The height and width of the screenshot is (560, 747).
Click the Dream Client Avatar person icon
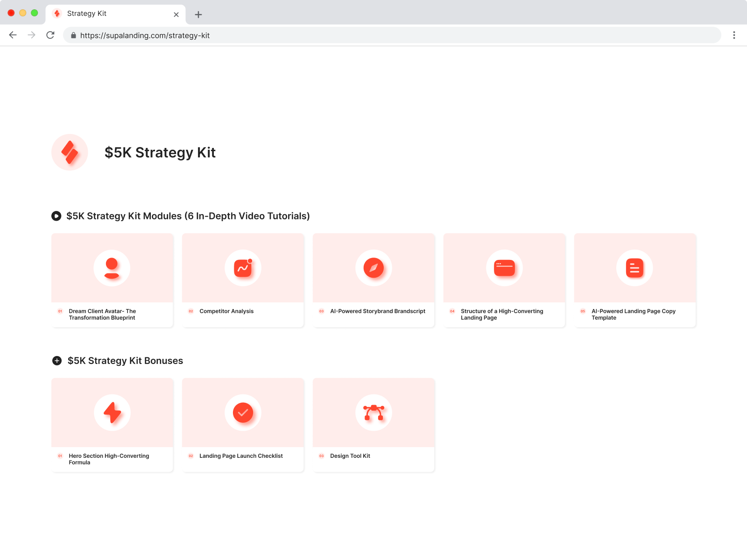[112, 268]
